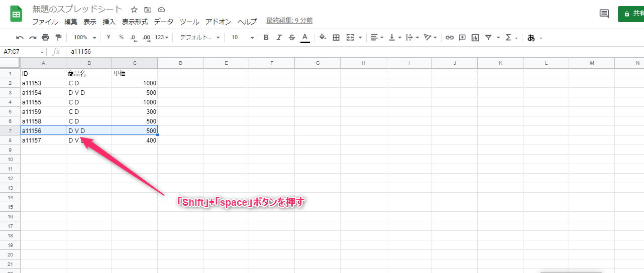Click the select-all corner box
644x273 pixels.
point(10,63)
